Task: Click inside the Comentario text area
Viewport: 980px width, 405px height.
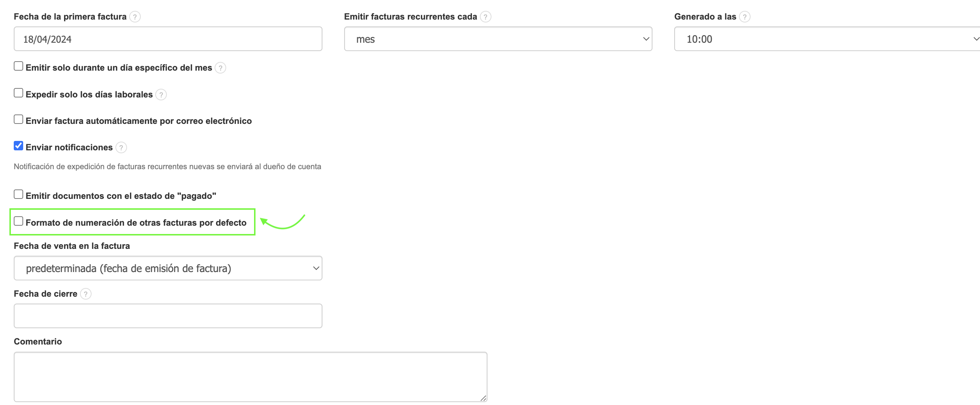Action: click(250, 376)
